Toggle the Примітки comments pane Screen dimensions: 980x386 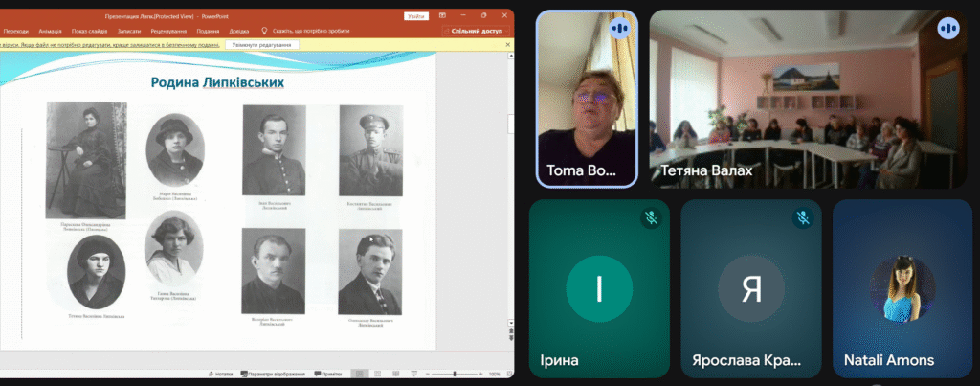[328, 374]
